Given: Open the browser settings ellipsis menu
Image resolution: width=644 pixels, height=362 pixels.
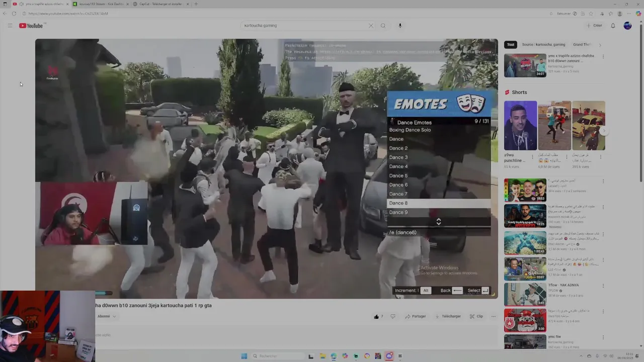Looking at the screenshot, I should coord(629,14).
